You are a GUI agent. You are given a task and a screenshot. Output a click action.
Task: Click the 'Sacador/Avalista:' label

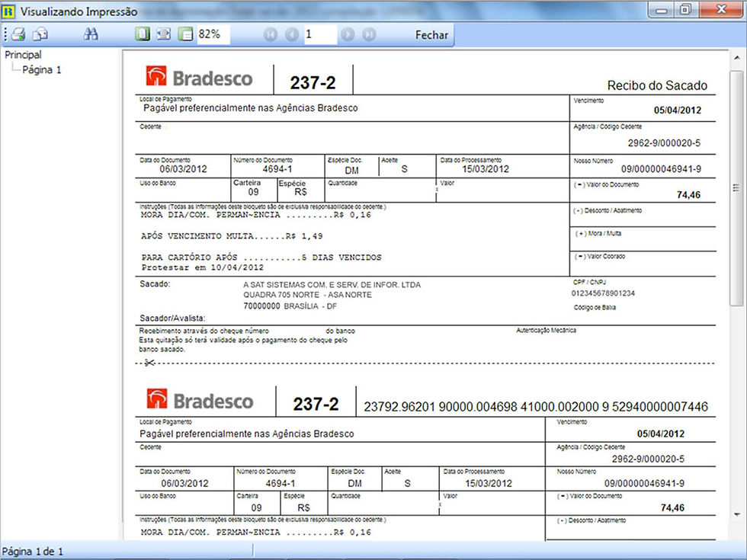point(172,318)
